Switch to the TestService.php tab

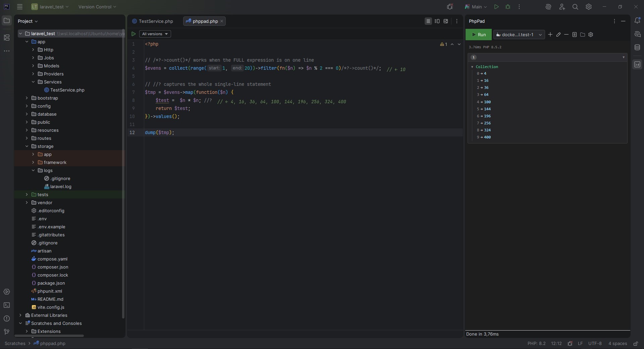pyautogui.click(x=156, y=21)
